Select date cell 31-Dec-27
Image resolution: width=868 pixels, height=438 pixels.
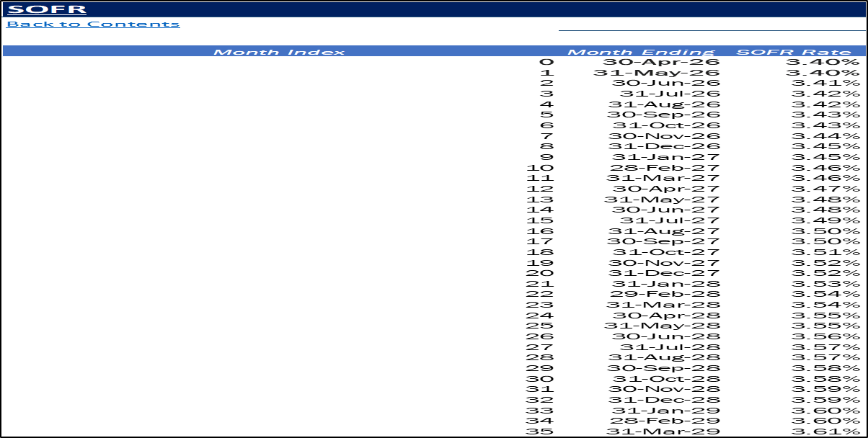pos(665,273)
